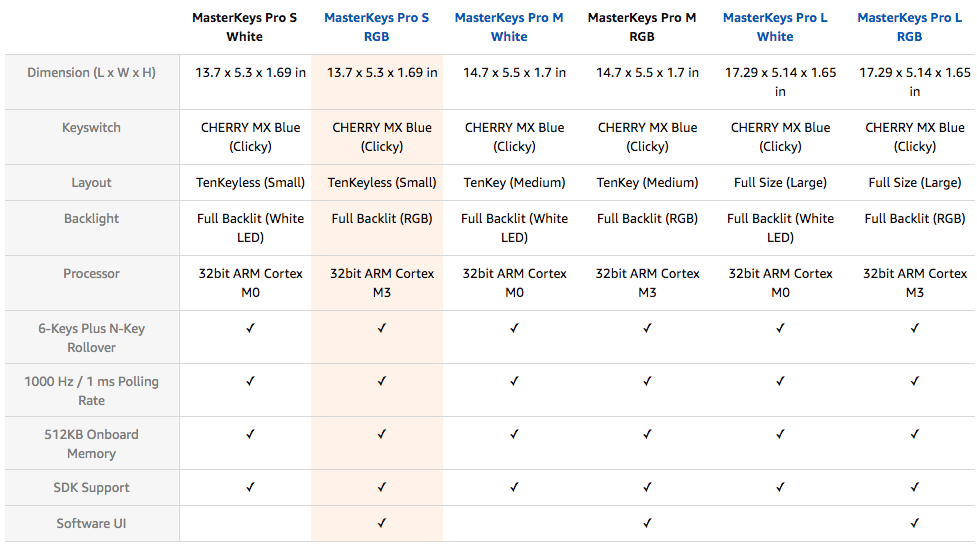Click the Dimension (L x W x H) row label
This screenshot has width=977, height=546.
pyautogui.click(x=92, y=72)
